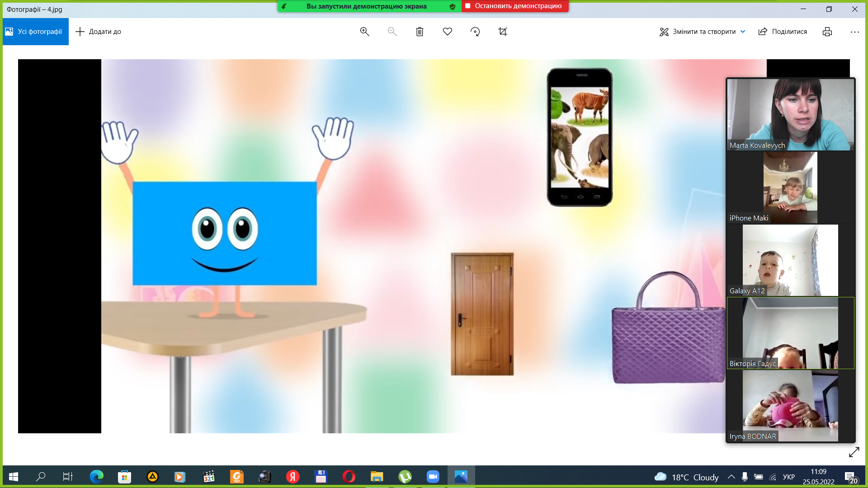The image size is (868, 488).
Task: Select Galaxy A12 participant video
Action: pos(791,260)
